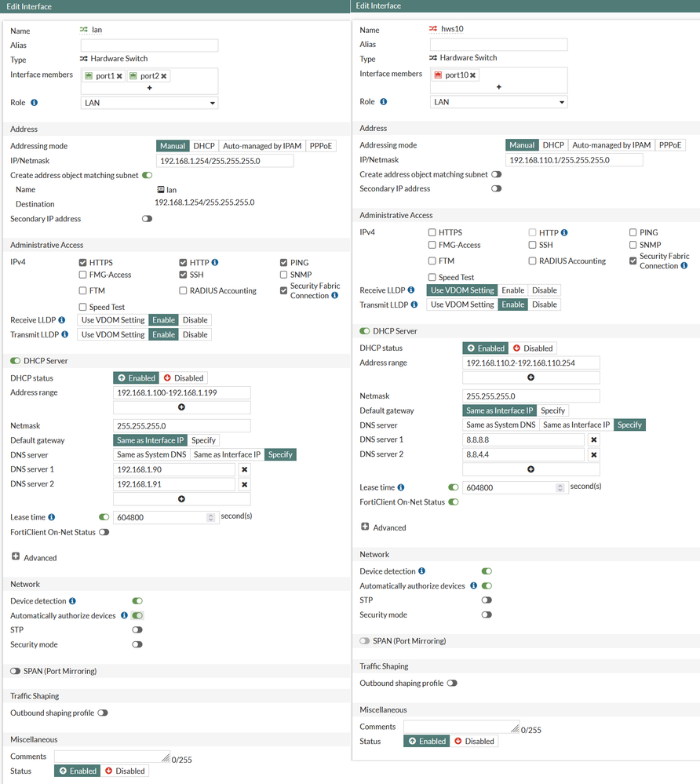Add another address range in lan DHCP
The height and width of the screenshot is (784, 700).
click(181, 407)
